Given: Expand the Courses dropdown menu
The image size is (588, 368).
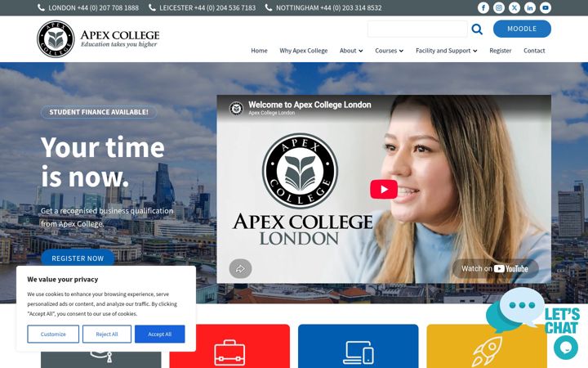Looking at the screenshot, I should (x=389, y=51).
